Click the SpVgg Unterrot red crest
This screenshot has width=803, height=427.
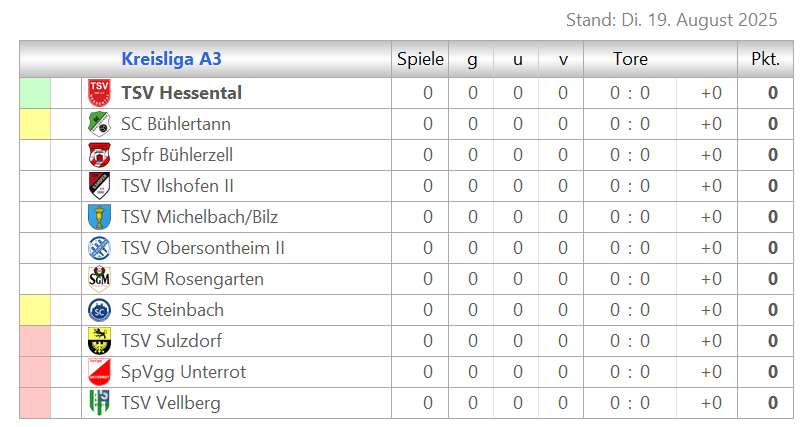coord(99,372)
